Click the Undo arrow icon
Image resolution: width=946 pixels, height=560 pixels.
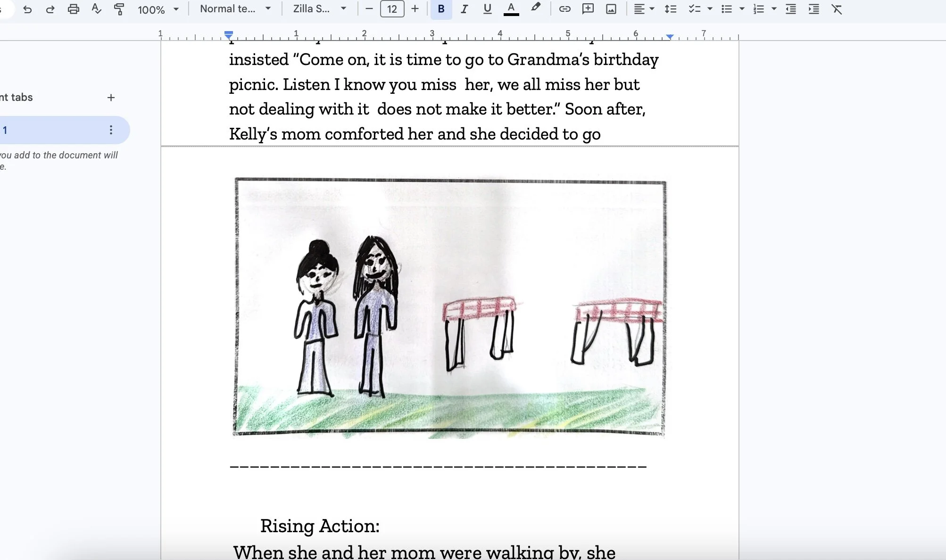27,9
